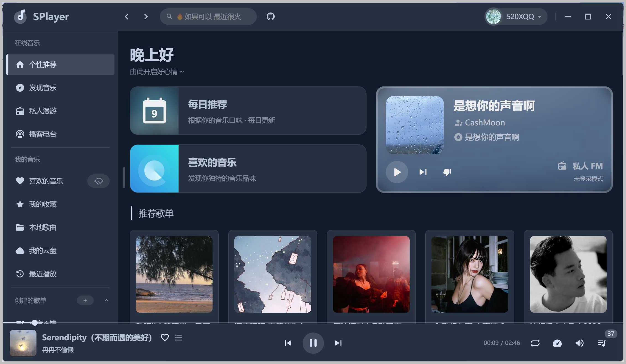The image size is (626, 364).
Task: Open 发现音乐 in the sidebar
Action: pos(43,88)
